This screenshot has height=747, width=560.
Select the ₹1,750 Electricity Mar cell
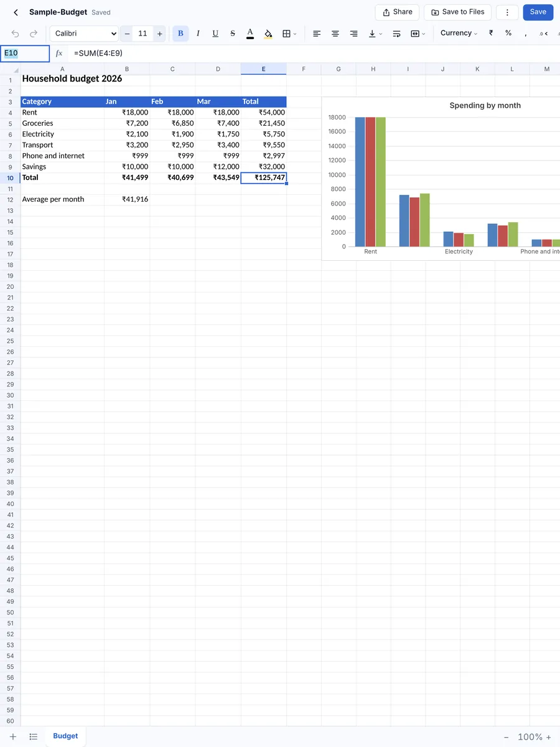click(218, 134)
